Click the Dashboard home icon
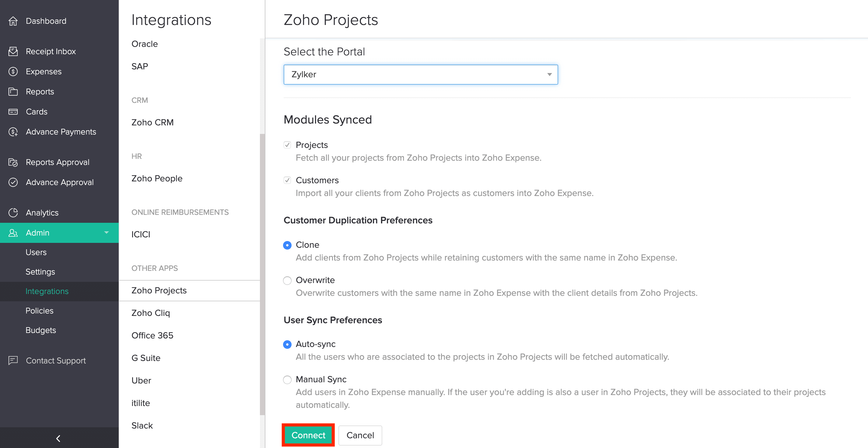 coord(13,21)
